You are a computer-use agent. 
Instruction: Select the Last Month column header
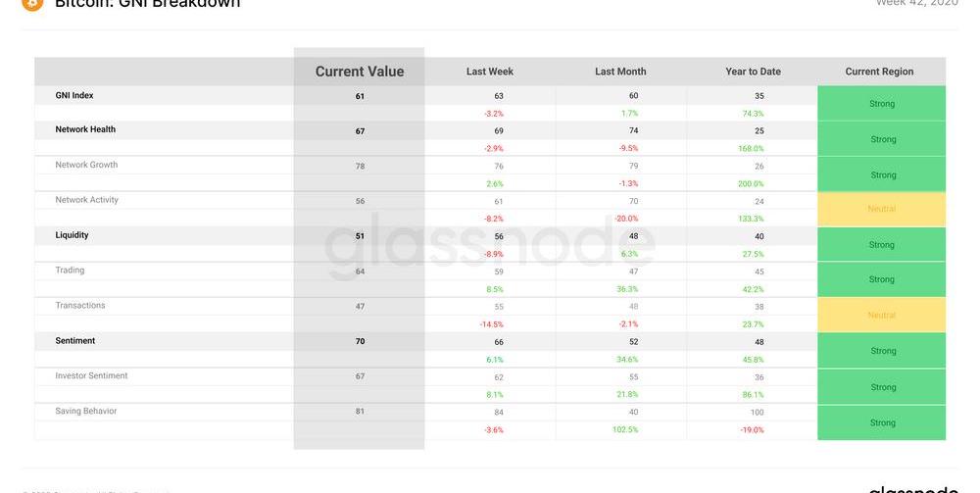tap(620, 72)
